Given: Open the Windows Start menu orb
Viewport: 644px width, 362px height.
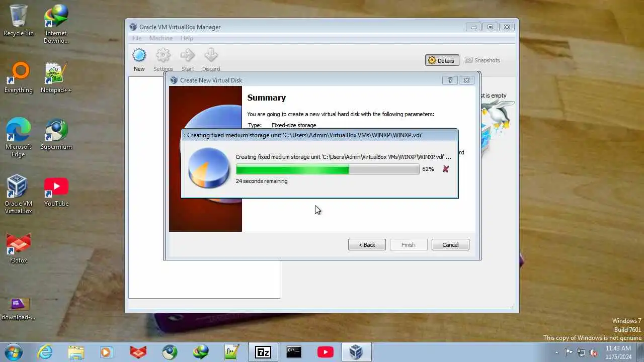Looking at the screenshot, I should click(13, 352).
